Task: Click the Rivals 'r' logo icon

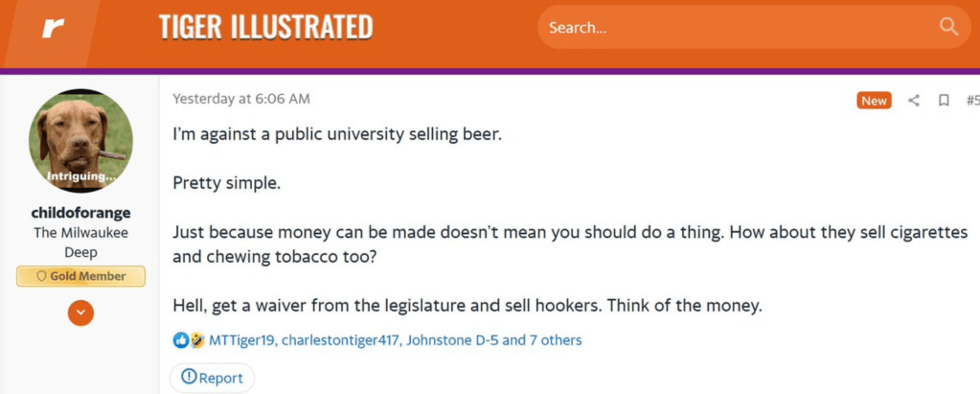Action: pos(52,28)
